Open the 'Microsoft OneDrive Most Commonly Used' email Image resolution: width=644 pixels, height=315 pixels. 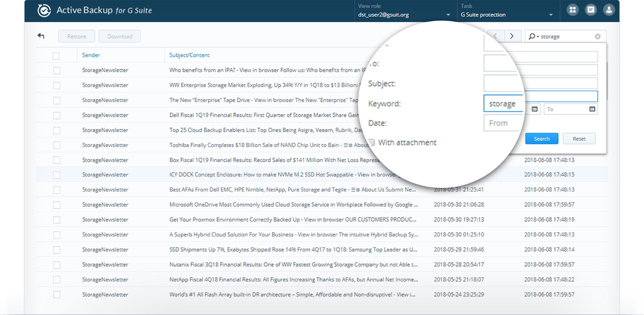pos(294,204)
